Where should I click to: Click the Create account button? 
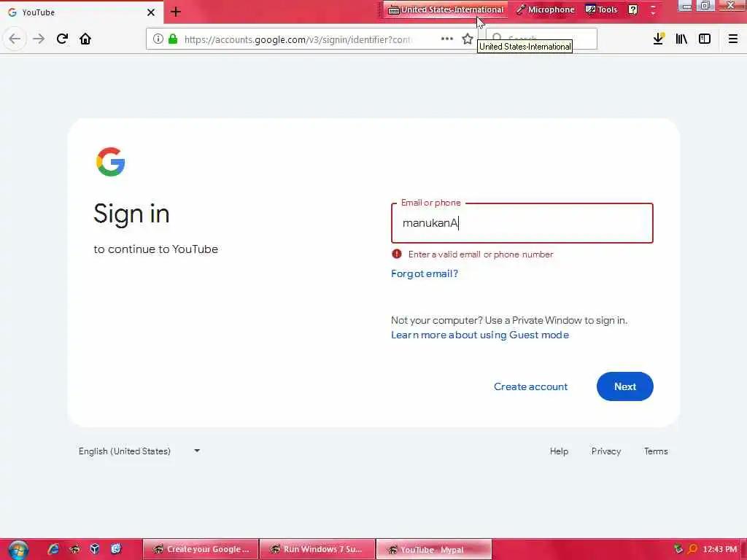click(531, 386)
